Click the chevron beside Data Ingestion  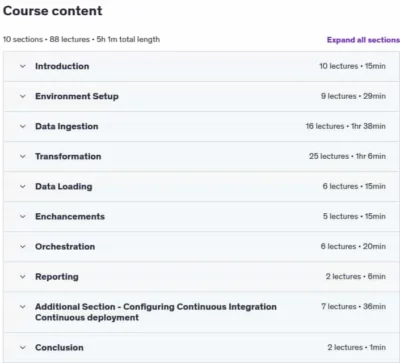point(23,126)
